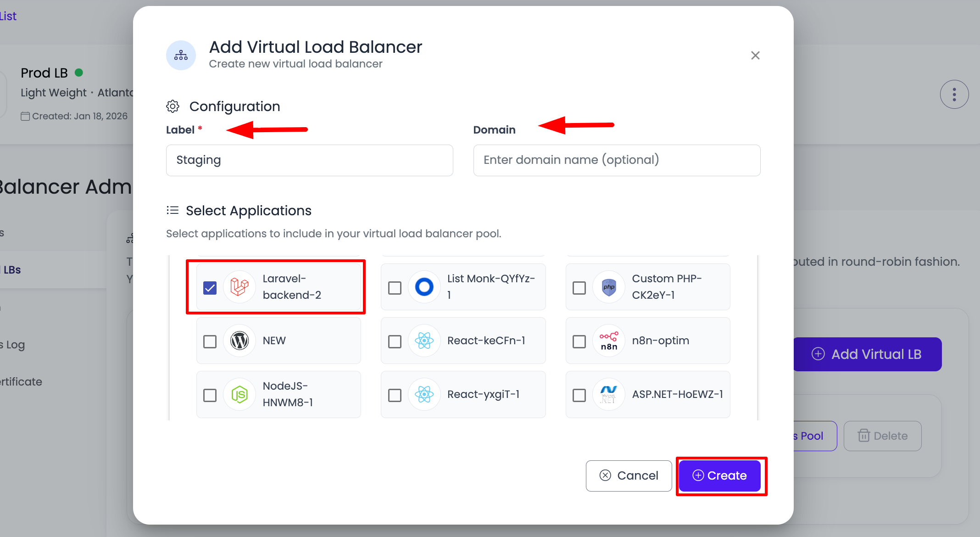Image resolution: width=980 pixels, height=537 pixels.
Task: Click the Label input field containing Staging
Action: [310, 160]
